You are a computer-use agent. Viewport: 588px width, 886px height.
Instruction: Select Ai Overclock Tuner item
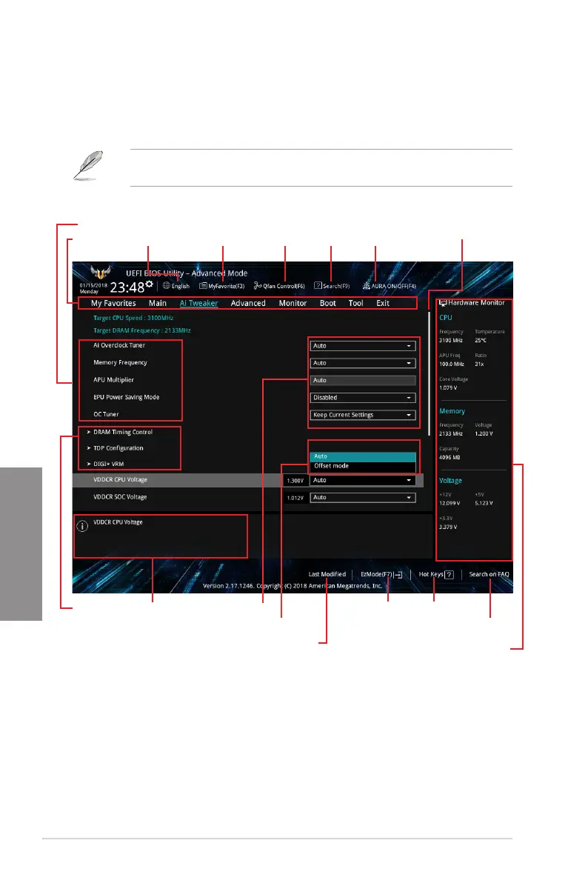tap(119, 345)
